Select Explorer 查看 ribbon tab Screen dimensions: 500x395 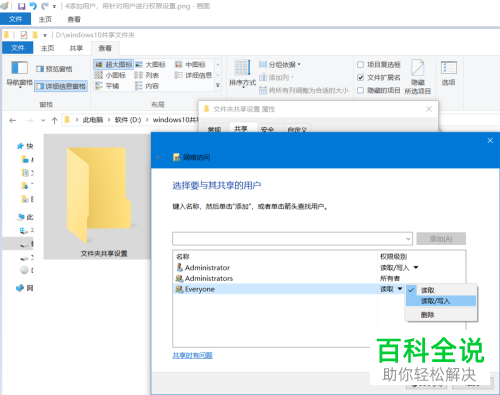click(x=105, y=48)
